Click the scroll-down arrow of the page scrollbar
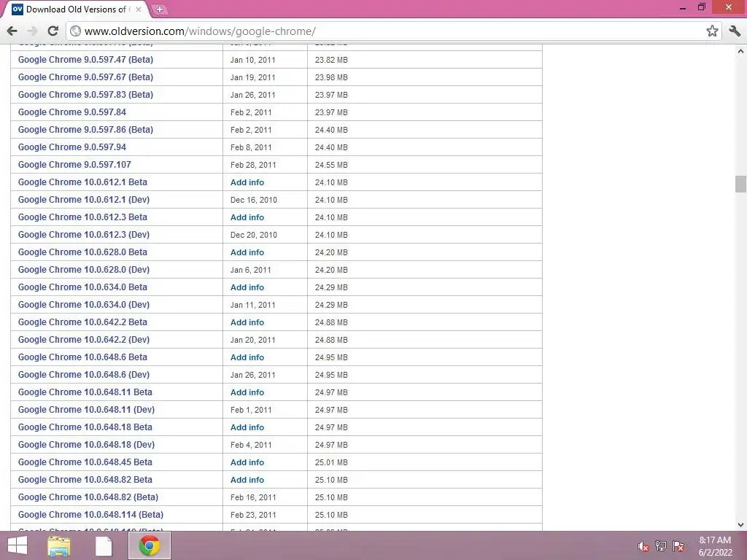Screen dimensions: 747x560 point(740,525)
